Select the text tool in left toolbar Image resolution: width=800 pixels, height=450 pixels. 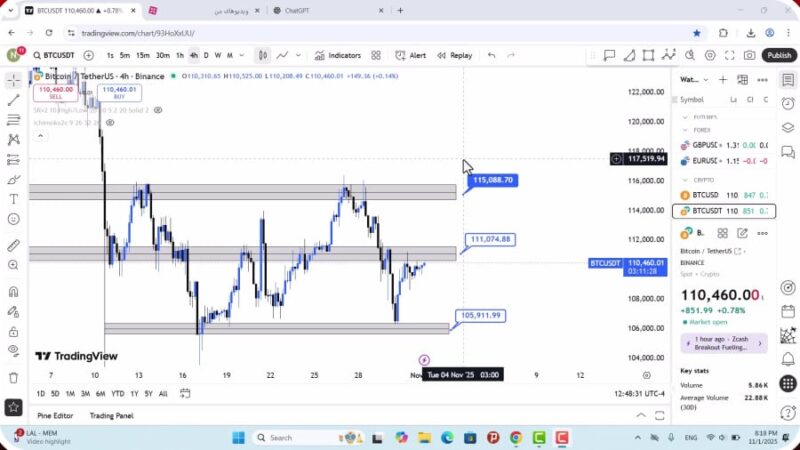click(x=13, y=199)
